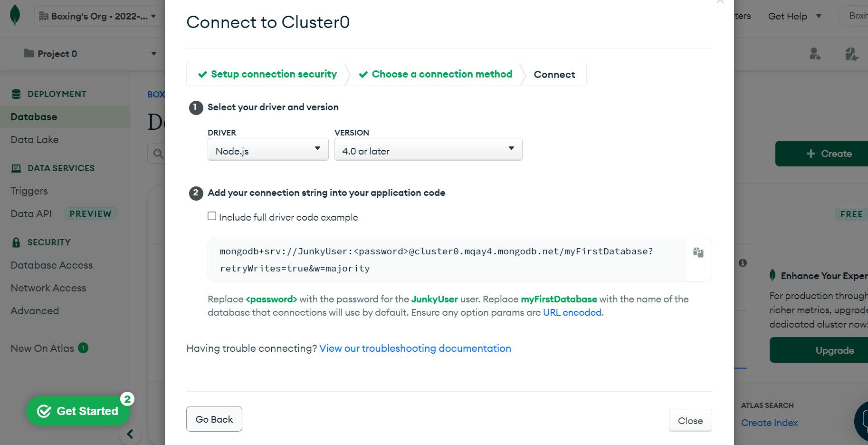The width and height of the screenshot is (868, 445).
Task: Go to the Setup connection security step
Action: (267, 74)
